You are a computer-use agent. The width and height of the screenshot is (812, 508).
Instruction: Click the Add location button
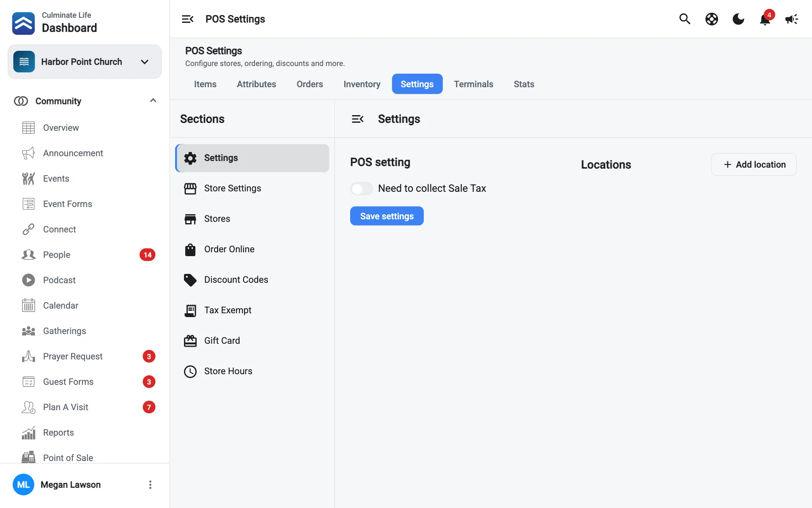click(x=754, y=164)
